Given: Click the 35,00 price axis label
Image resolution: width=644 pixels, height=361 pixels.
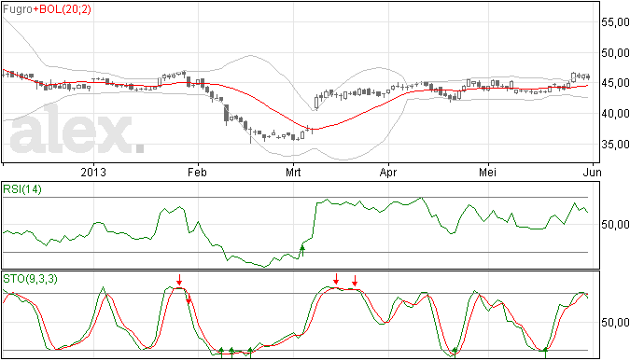Looking at the screenshot, I should (x=616, y=145).
